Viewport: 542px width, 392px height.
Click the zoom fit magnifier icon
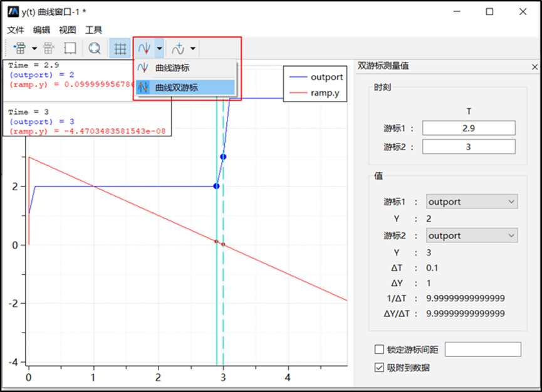(x=95, y=48)
